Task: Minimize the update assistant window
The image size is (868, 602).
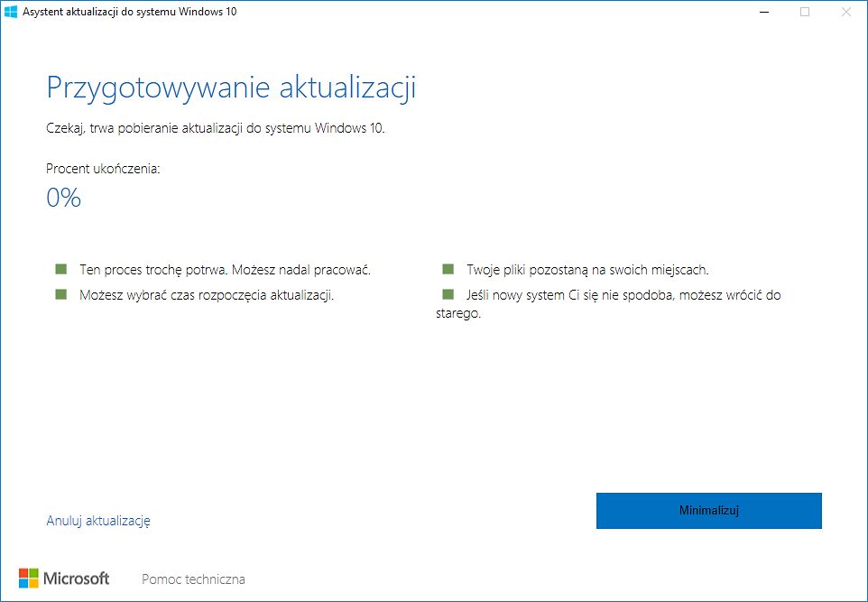Action: (x=764, y=12)
